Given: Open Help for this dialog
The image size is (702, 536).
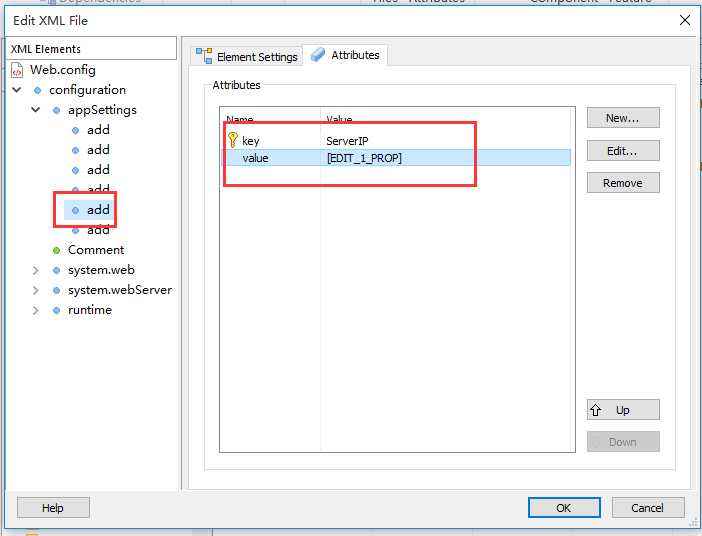Looking at the screenshot, I should (x=53, y=507).
